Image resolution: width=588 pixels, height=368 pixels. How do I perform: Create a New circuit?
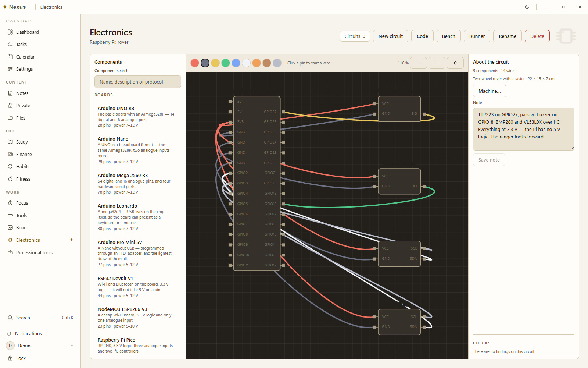click(x=391, y=36)
